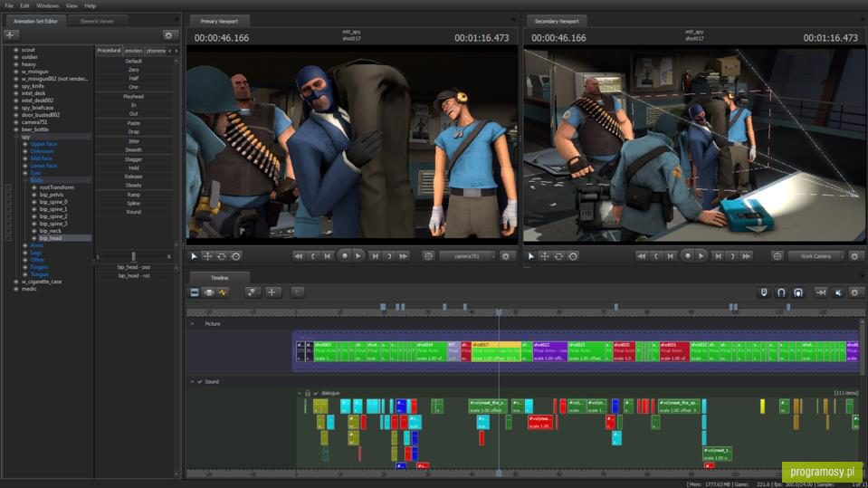
Task: Collapse the spy Body group
Action: point(25,180)
